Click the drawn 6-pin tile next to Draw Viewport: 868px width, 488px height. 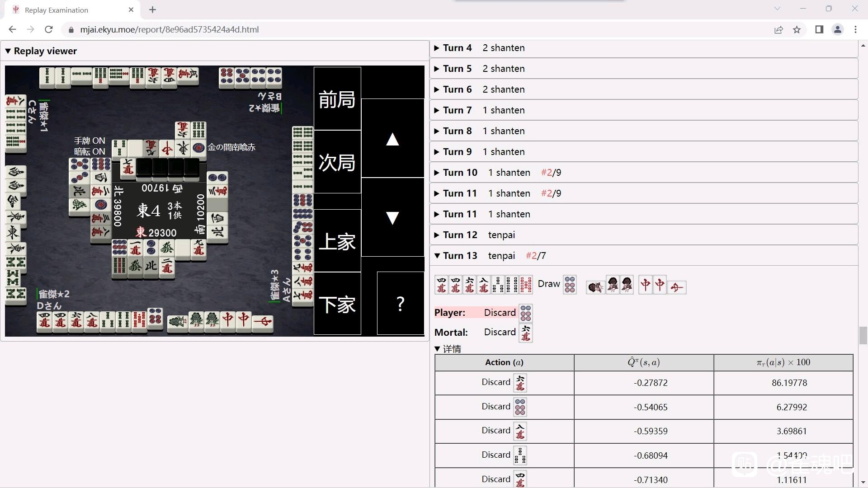pyautogui.click(x=570, y=285)
